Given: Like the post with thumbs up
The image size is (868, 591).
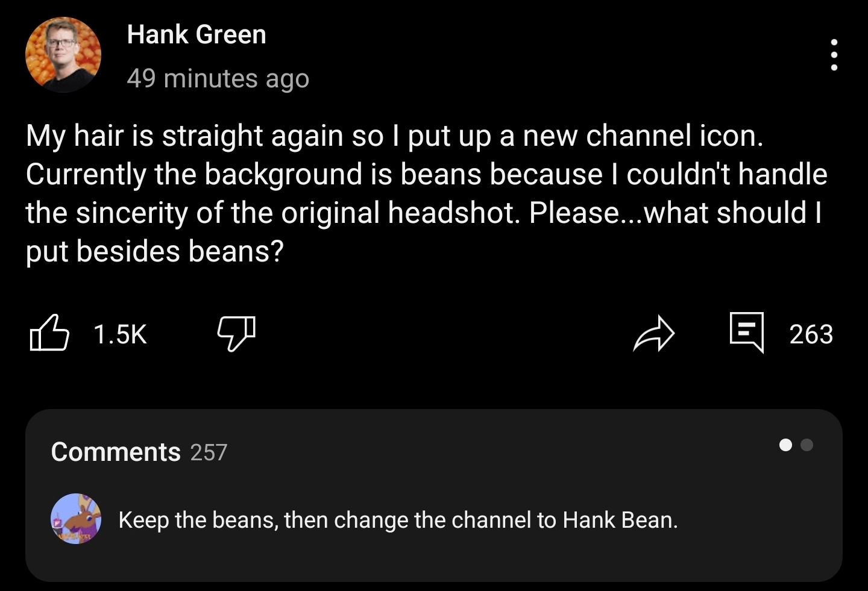Looking at the screenshot, I should tap(49, 333).
